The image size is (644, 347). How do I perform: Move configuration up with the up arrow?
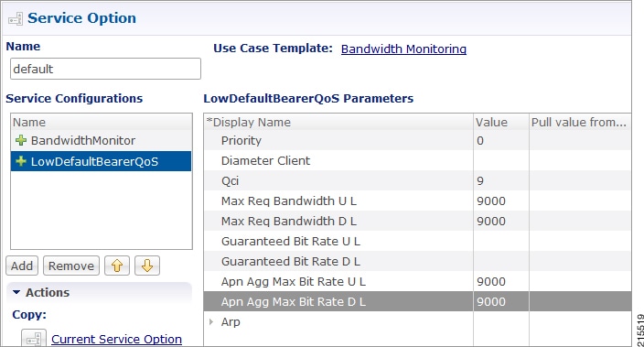117,266
